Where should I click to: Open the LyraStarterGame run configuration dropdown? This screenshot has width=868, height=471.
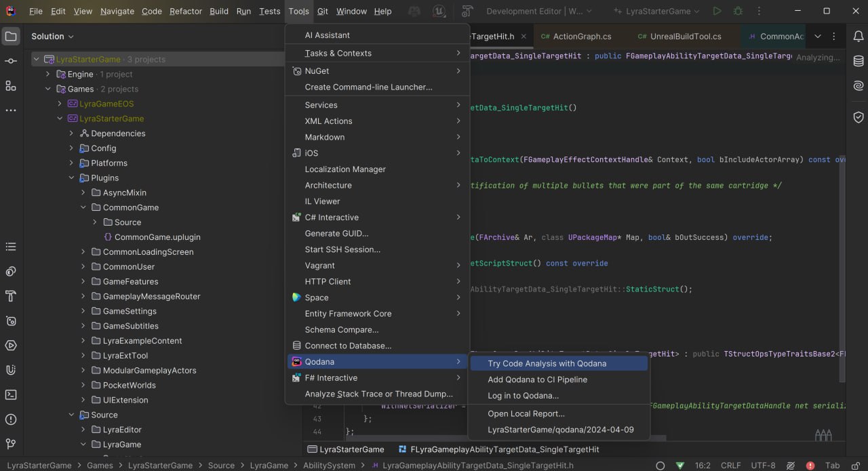656,11
